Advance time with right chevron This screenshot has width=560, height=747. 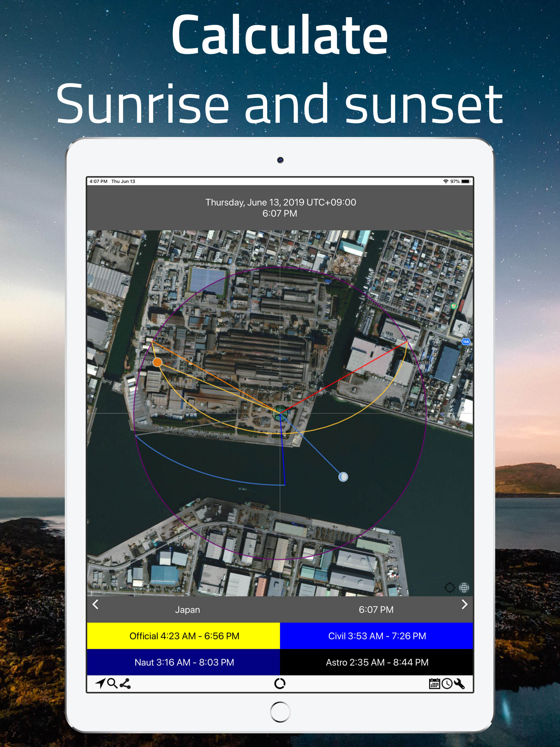[464, 604]
